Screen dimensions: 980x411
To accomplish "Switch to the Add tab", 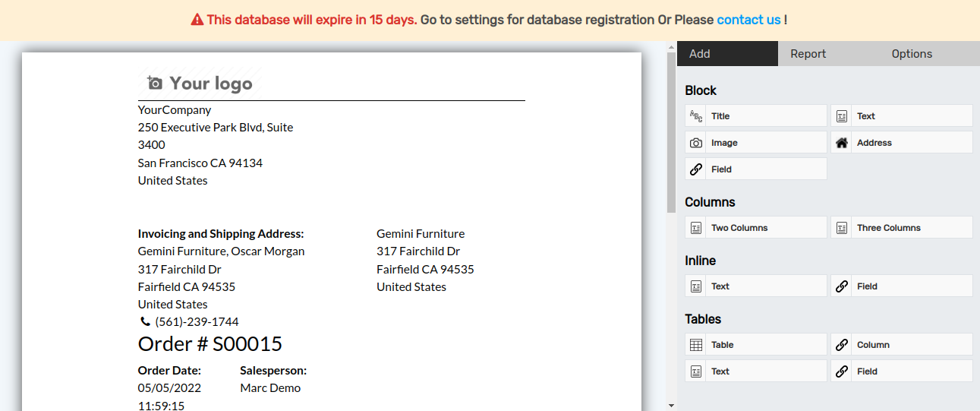I will [x=727, y=54].
